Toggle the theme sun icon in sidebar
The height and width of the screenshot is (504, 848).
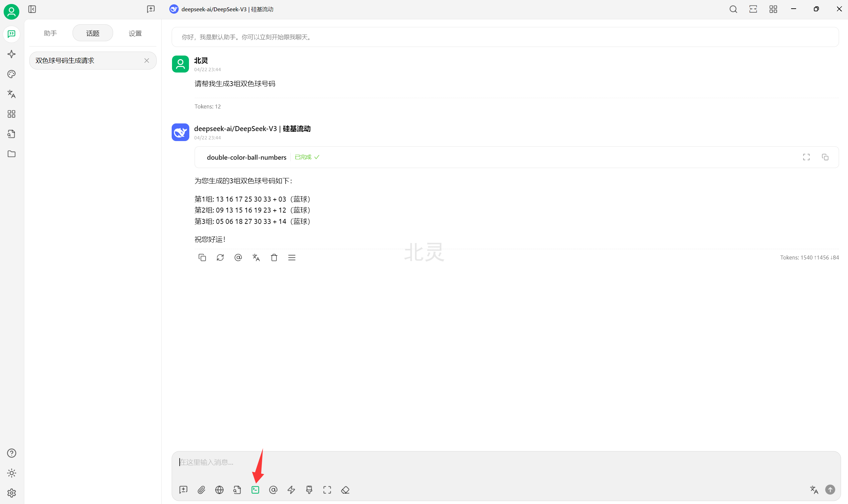[12, 473]
